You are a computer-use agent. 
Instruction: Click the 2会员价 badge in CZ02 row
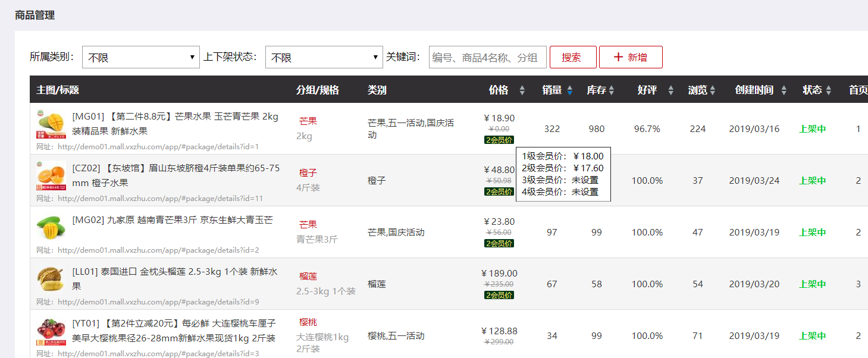pyautogui.click(x=499, y=191)
